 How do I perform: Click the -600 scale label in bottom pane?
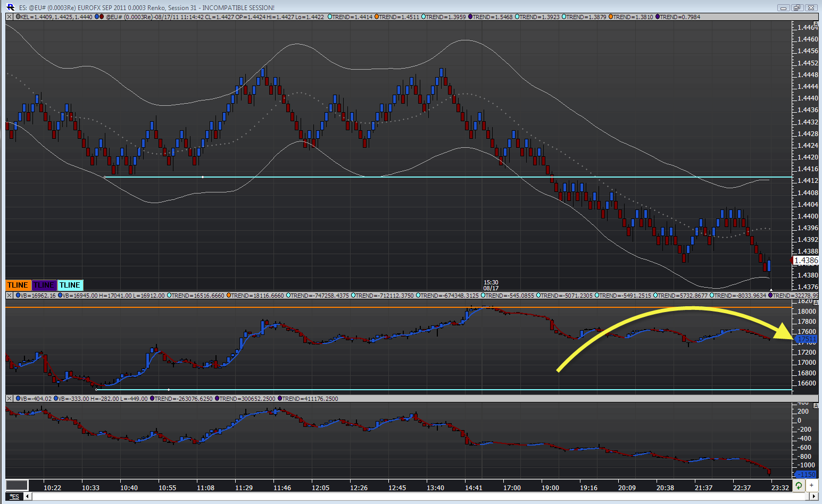(804, 448)
